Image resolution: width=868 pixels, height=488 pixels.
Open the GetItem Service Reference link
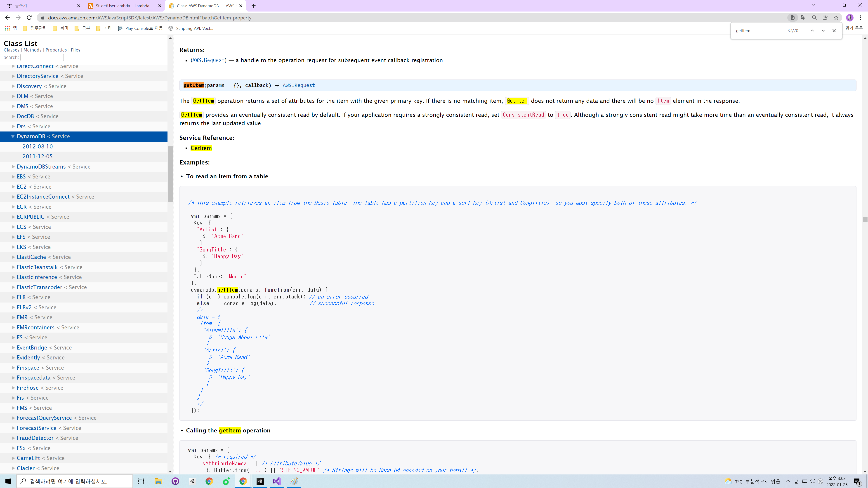coord(201,148)
